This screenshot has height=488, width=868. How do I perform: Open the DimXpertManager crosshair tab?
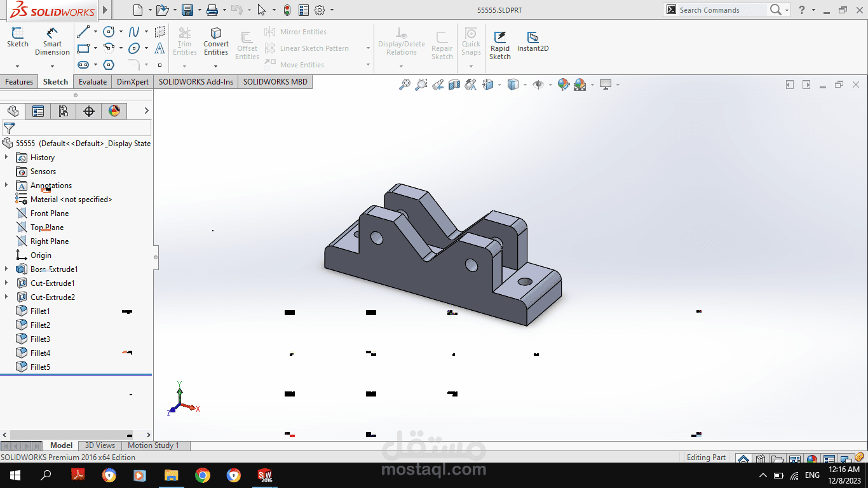coord(89,111)
